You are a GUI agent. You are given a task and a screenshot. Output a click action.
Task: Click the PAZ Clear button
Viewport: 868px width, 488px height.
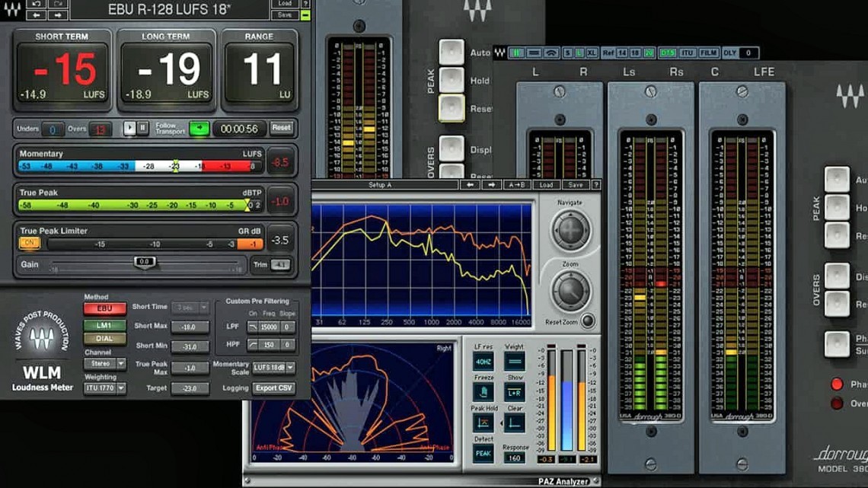pyautogui.click(x=514, y=423)
